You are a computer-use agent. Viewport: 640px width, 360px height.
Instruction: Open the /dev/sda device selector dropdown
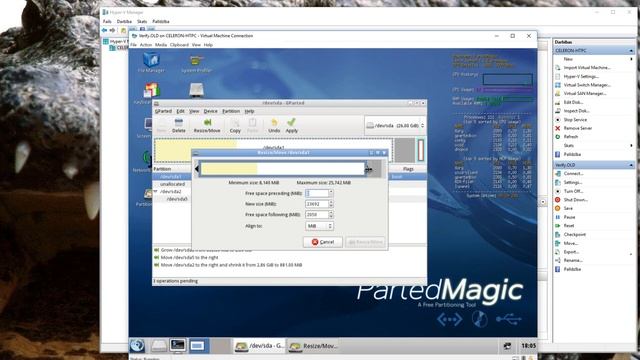click(395, 126)
